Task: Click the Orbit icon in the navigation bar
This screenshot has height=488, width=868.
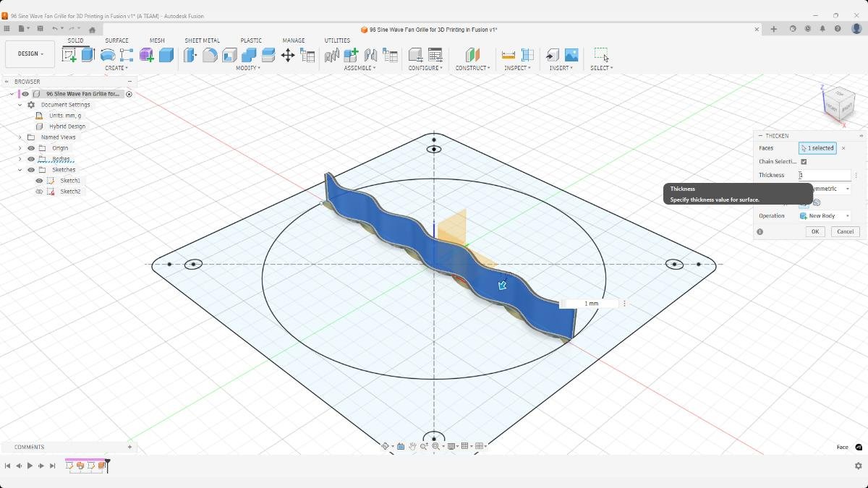Action: (x=386, y=445)
